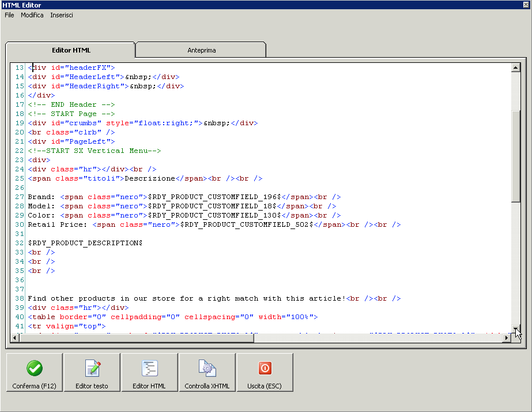Click the horizontal scrollbar right arrow
The image size is (532, 412).
click(506, 338)
